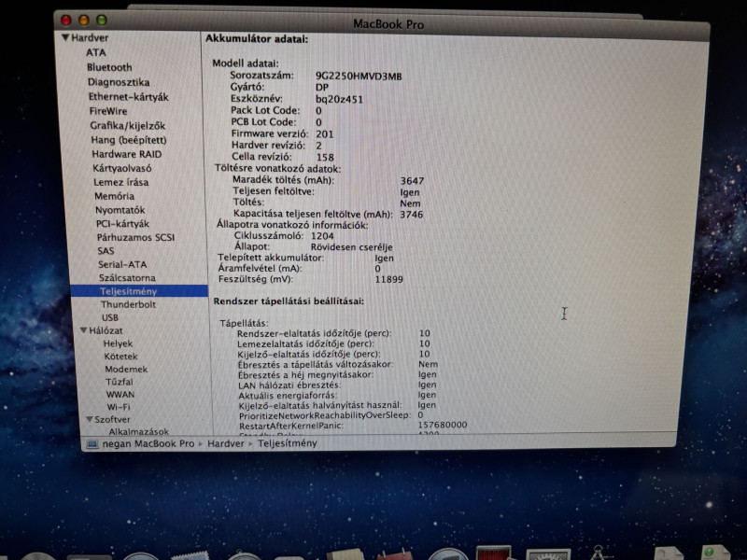Select Ethernet-kártyák in the sidebar

[x=129, y=97]
